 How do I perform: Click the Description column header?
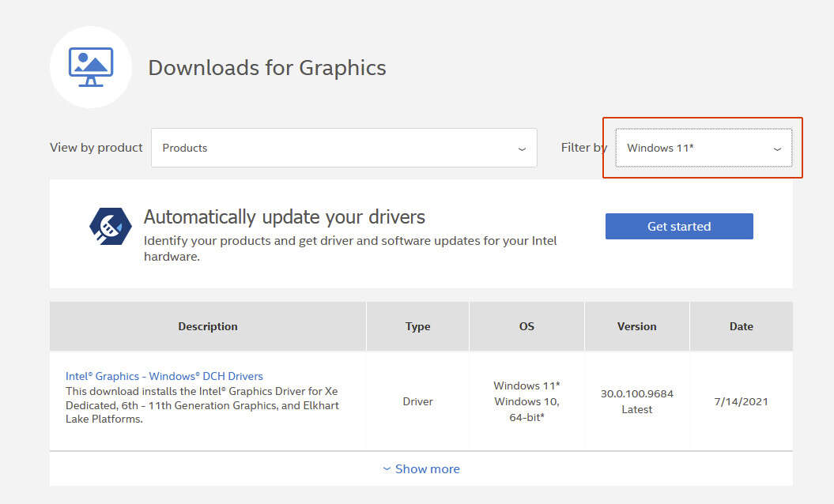click(208, 326)
